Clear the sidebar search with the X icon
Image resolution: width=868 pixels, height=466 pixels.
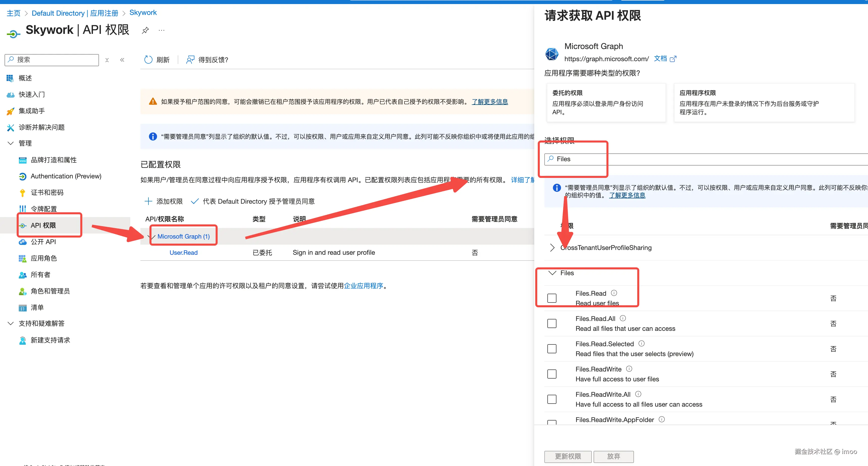coord(107,60)
